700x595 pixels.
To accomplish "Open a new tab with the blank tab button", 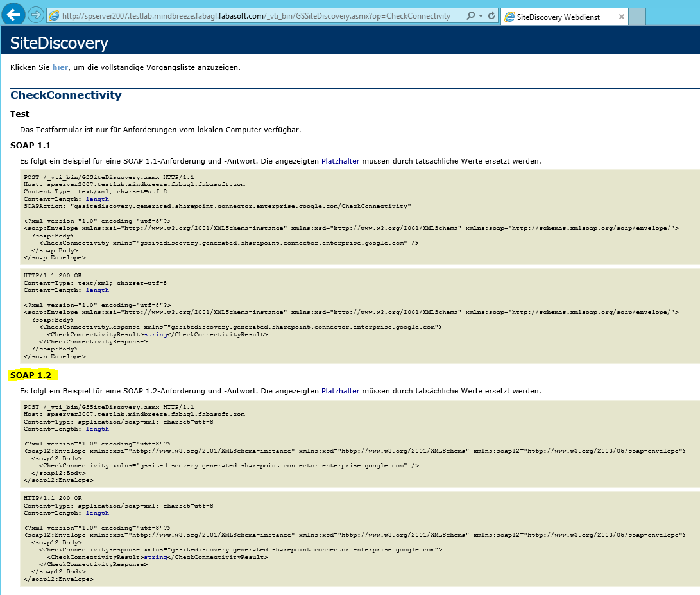I will 636,17.
